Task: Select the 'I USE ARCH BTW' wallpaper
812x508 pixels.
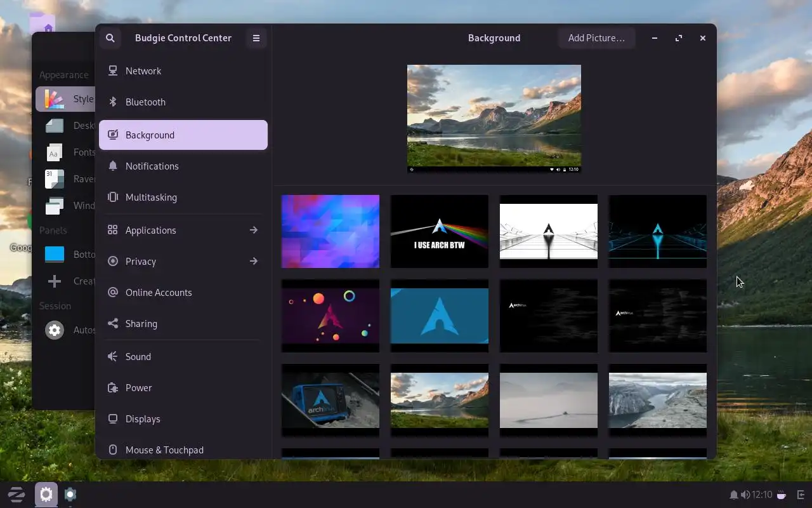Action: tap(440, 231)
